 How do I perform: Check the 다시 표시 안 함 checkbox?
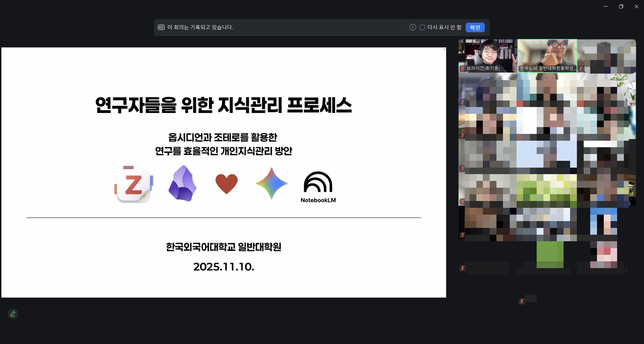coord(422,27)
